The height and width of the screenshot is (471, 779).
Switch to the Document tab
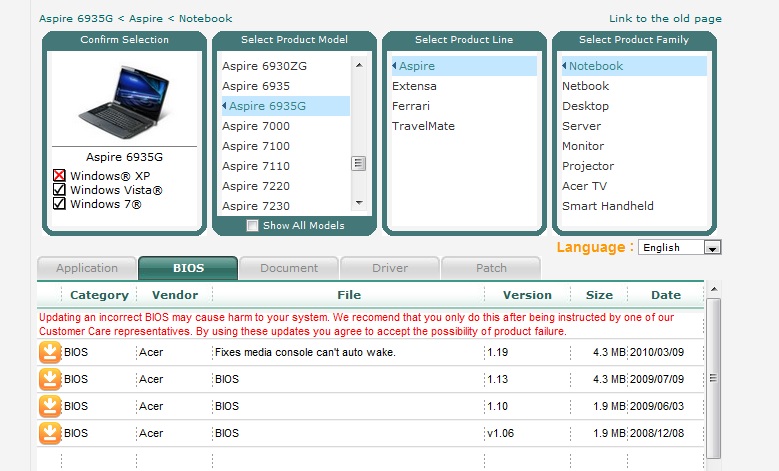pos(289,268)
